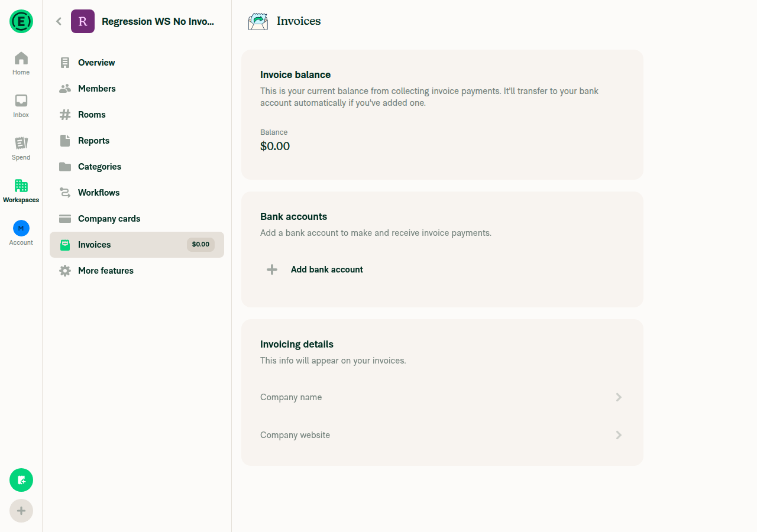The image size is (757, 532).
Task: Open the Company website row
Action: pyautogui.click(x=442, y=435)
